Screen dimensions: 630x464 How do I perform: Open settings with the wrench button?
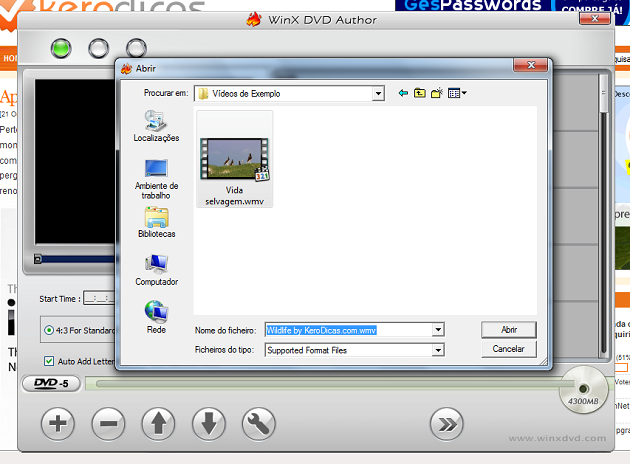259,423
